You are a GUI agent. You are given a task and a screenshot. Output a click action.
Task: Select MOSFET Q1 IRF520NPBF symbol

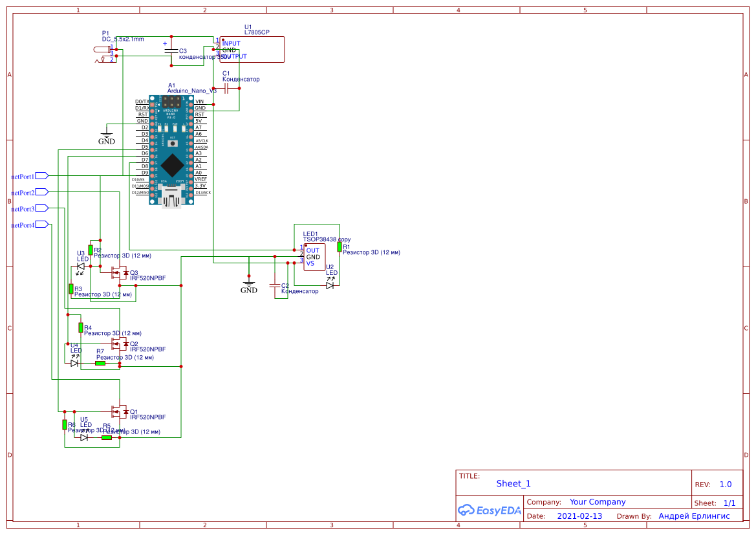120,410
